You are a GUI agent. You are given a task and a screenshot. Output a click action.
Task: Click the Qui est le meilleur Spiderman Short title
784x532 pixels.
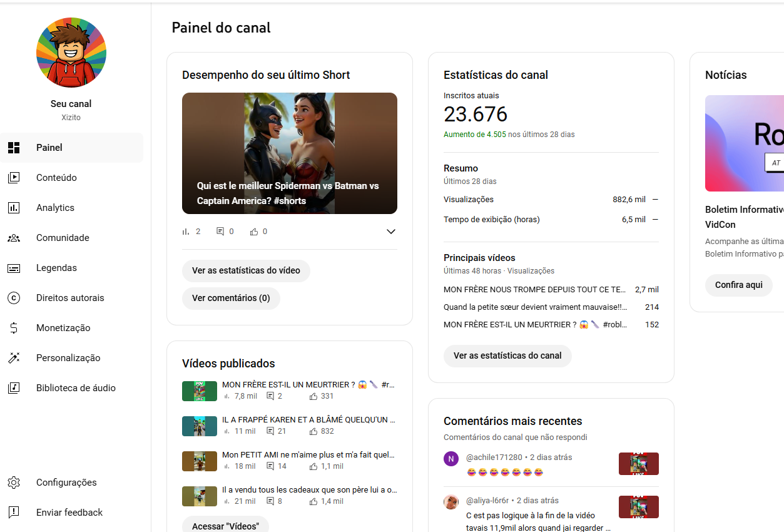[x=288, y=193]
